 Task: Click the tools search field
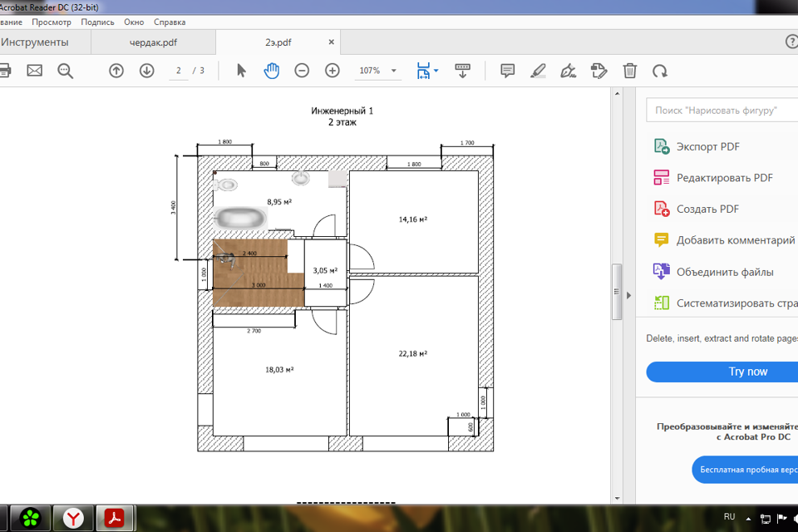click(722, 110)
